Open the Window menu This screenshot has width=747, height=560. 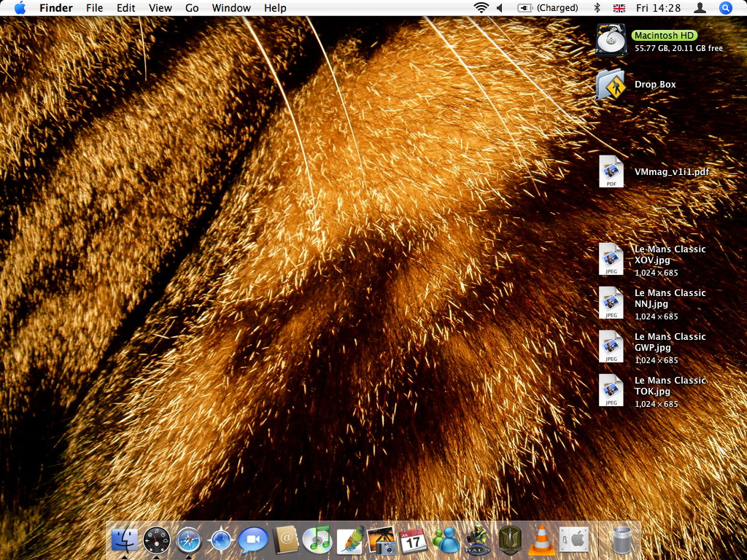[231, 8]
